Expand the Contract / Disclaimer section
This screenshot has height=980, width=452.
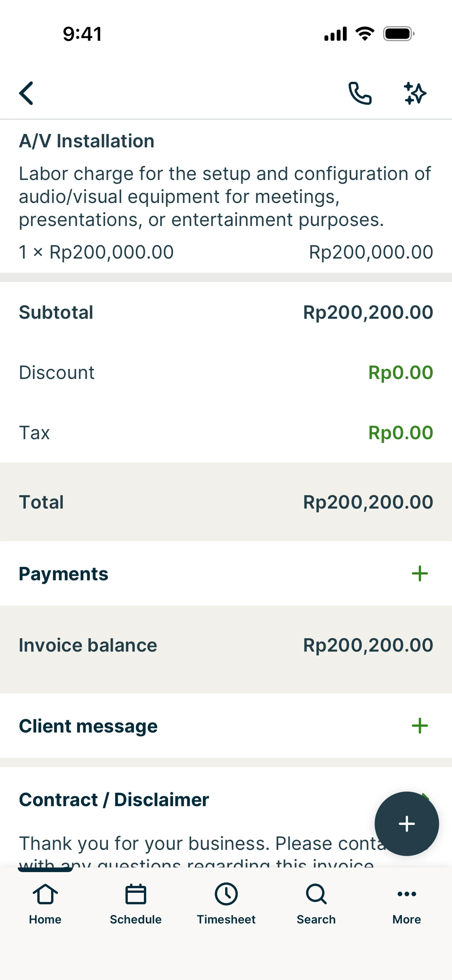click(x=114, y=799)
